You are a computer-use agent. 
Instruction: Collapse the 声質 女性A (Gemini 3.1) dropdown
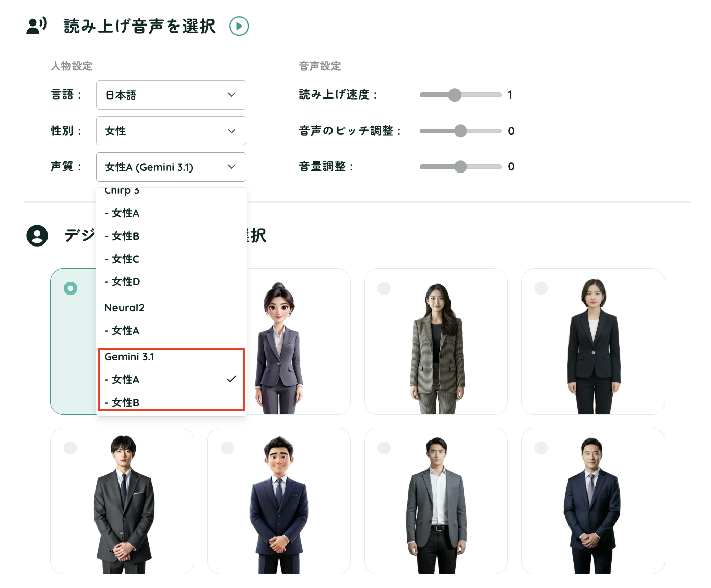[171, 167]
